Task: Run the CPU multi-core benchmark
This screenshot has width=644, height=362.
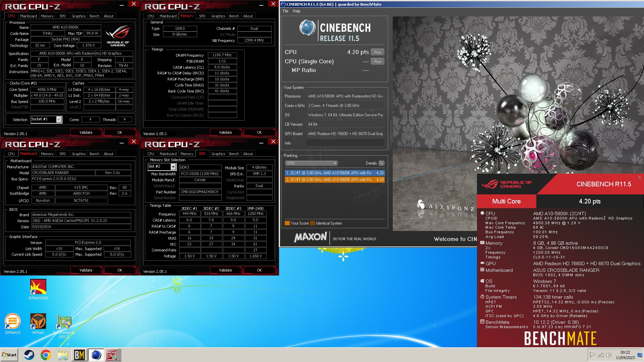Action: click(x=378, y=52)
